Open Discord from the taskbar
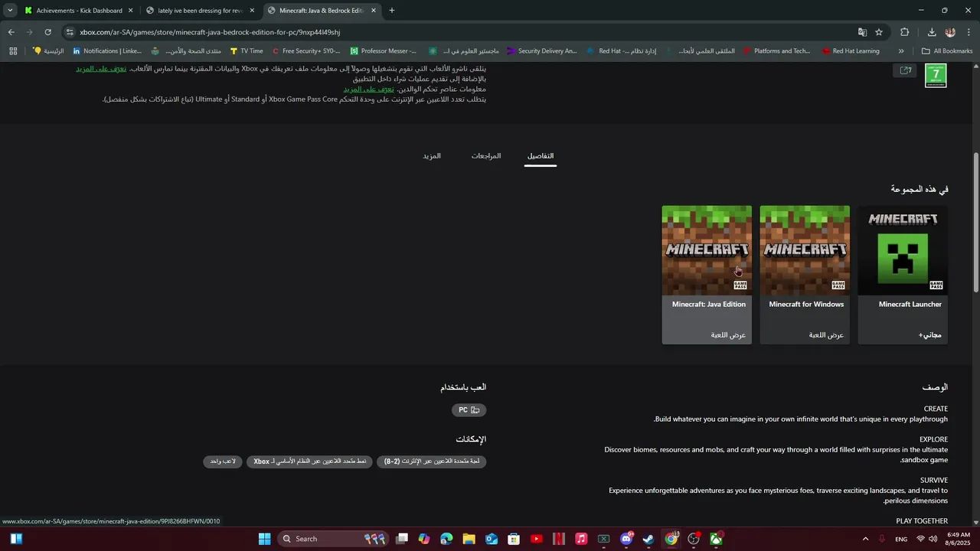 point(626,539)
